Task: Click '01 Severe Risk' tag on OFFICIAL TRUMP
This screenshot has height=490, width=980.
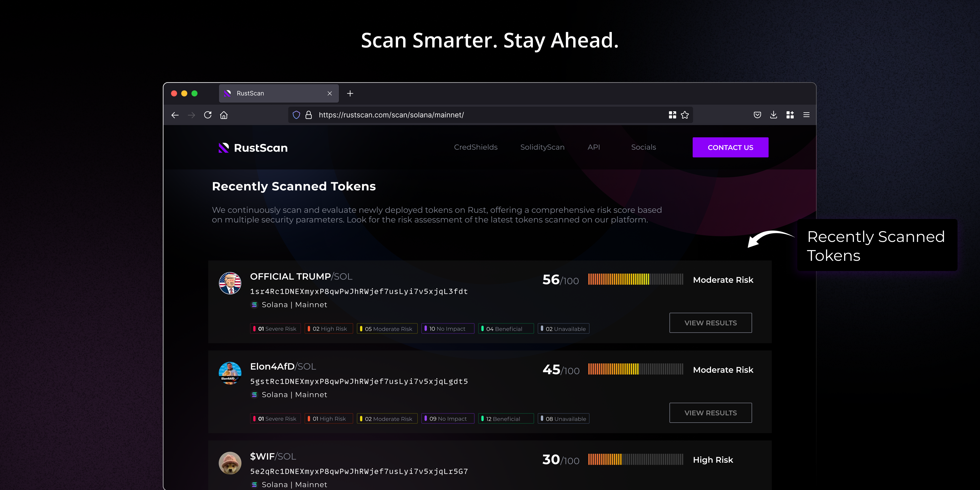Action: [x=275, y=329]
